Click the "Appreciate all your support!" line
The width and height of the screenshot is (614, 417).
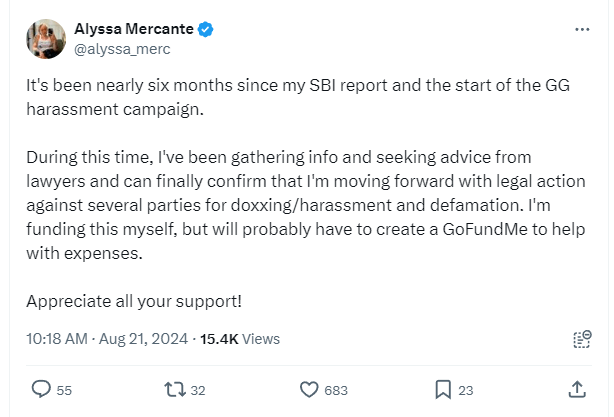coord(134,300)
